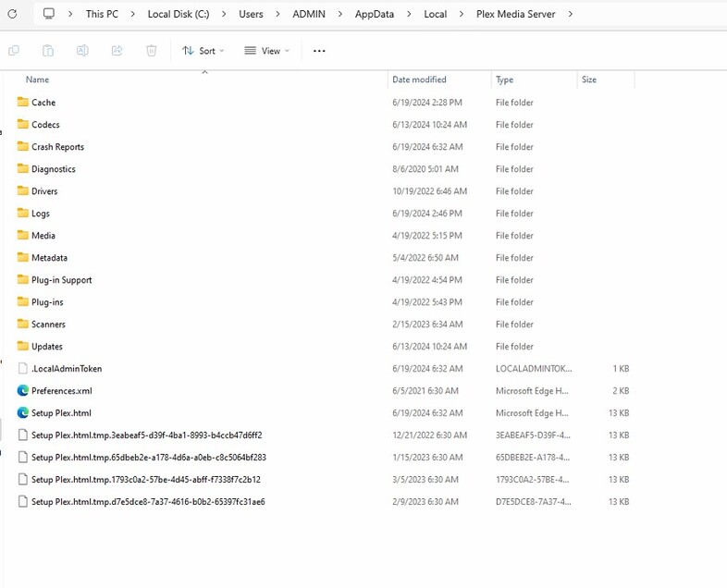
Task: Expand chevron after This PC breadcrumb
Action: tap(132, 14)
